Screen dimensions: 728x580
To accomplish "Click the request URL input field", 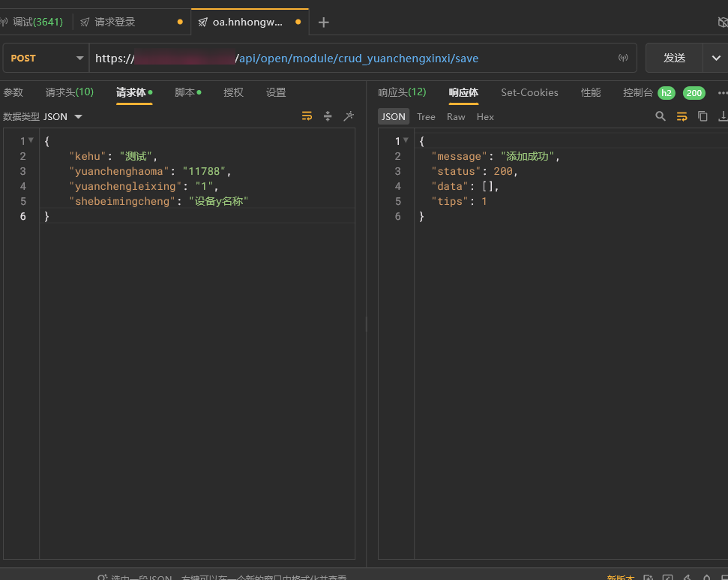I will pos(360,59).
